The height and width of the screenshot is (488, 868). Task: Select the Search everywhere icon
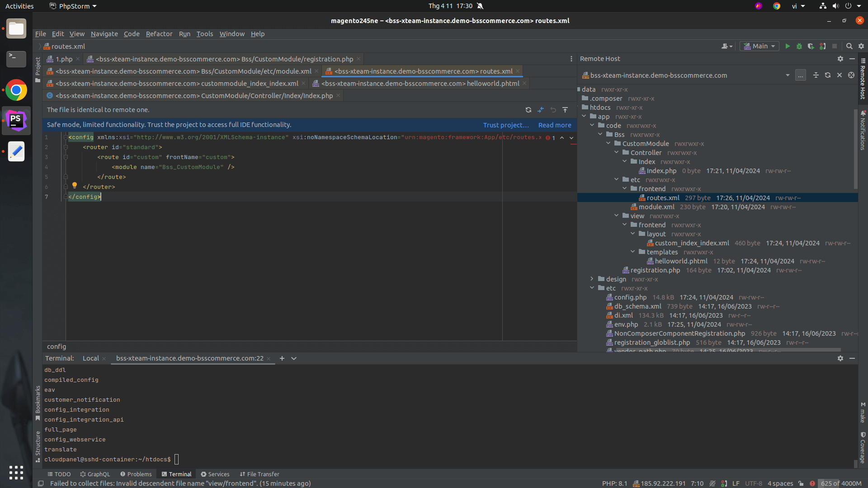[x=849, y=46]
